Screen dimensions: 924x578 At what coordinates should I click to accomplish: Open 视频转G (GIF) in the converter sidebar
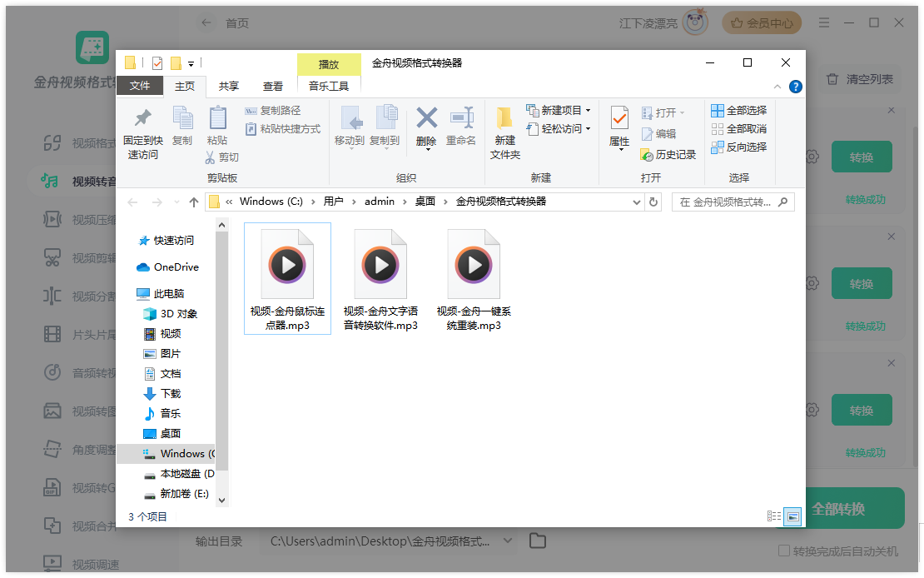tap(80, 488)
